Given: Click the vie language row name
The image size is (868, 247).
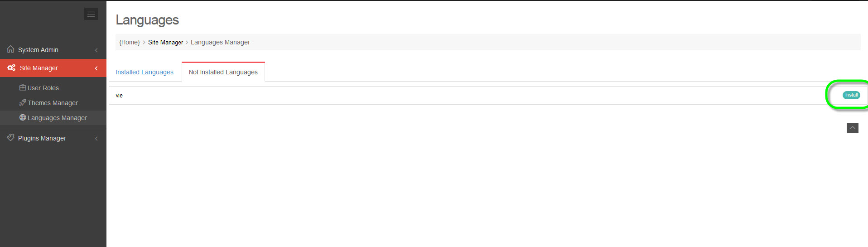Looking at the screenshot, I should coord(119,96).
